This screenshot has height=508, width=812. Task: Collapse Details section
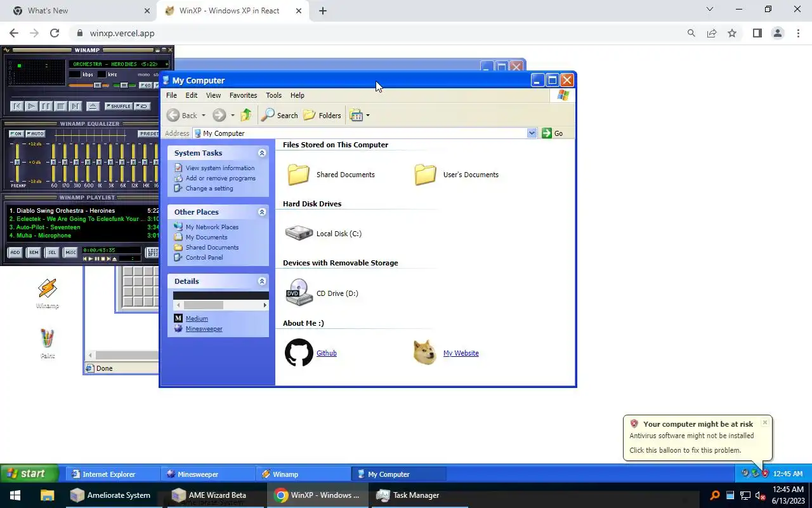point(262,281)
